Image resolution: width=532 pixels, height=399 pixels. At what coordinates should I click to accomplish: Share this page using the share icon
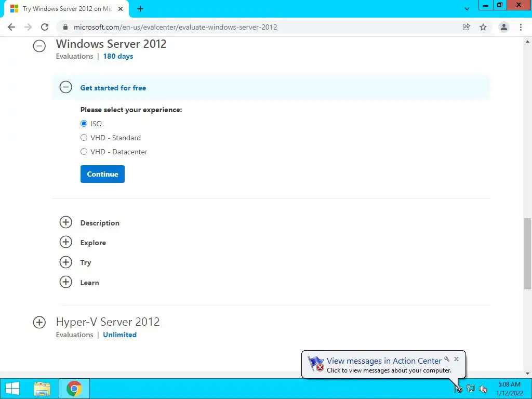[x=466, y=27]
